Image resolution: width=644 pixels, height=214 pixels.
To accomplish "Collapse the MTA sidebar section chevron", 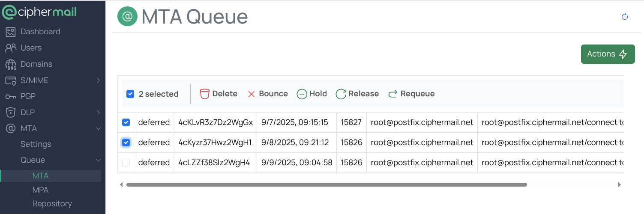I will tap(98, 128).
